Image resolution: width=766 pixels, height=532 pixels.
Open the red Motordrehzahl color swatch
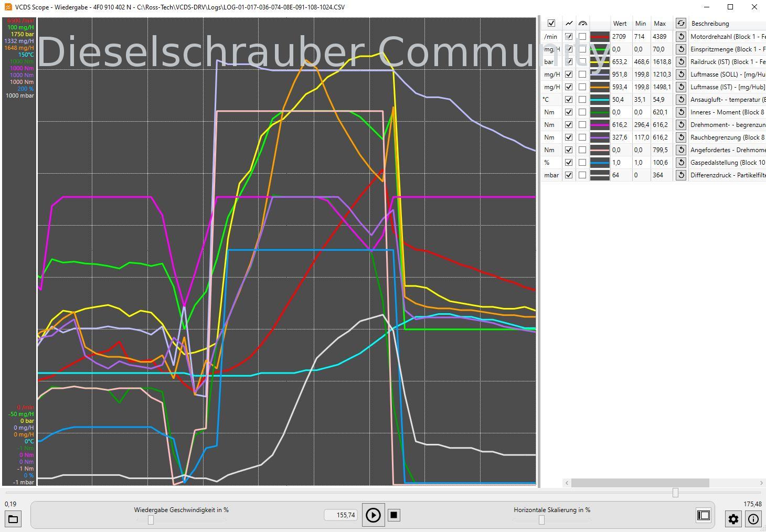(x=600, y=37)
